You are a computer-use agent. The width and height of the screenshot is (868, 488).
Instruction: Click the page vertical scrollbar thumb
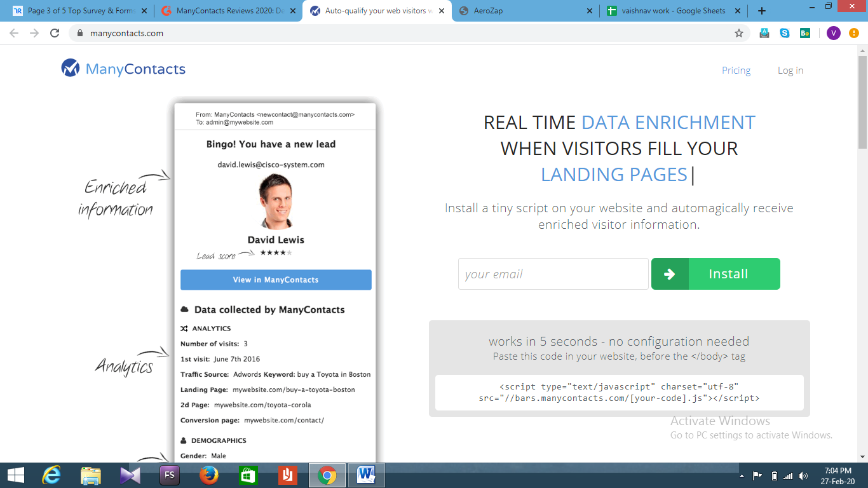[862, 102]
